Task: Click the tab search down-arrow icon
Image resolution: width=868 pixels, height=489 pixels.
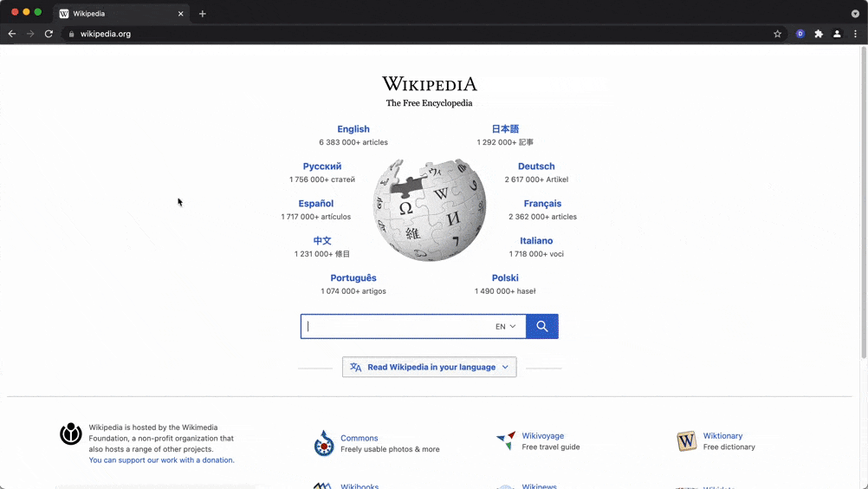Action: tap(855, 14)
